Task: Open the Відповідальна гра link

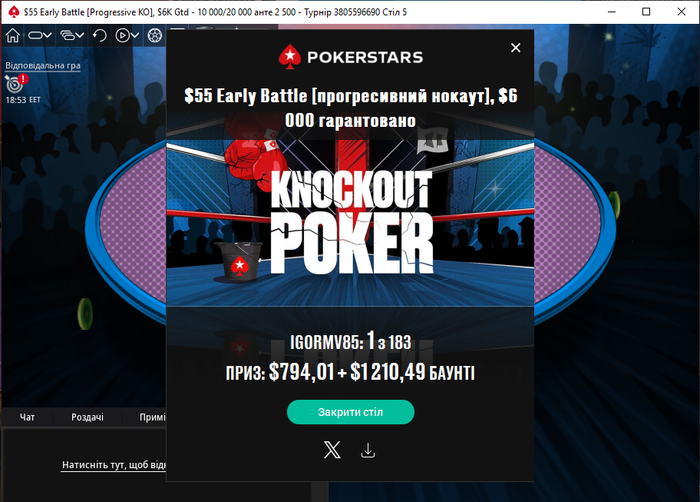Action: point(43,66)
